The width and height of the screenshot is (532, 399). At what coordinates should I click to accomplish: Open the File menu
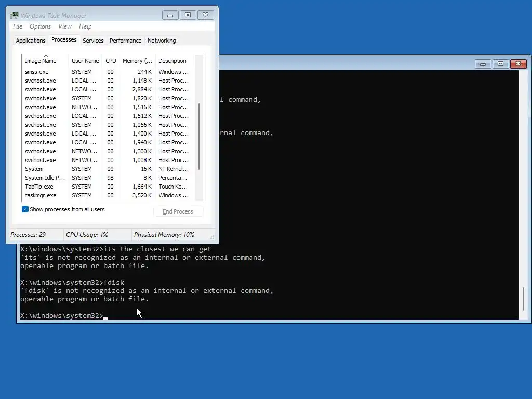pos(18,26)
